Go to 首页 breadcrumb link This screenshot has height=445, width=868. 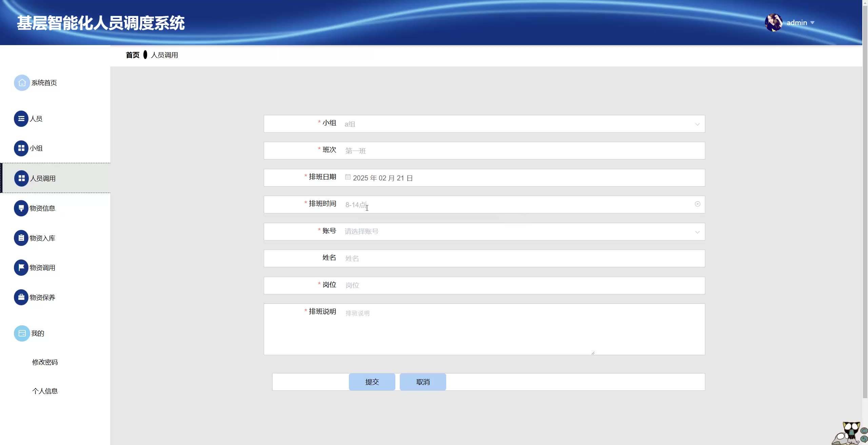click(x=133, y=55)
